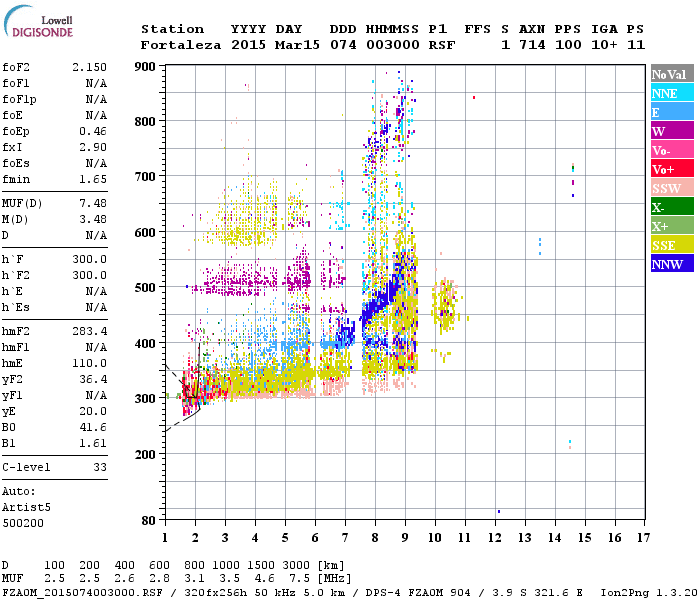Click the 003000 time value
700x600 pixels.
click(x=393, y=45)
